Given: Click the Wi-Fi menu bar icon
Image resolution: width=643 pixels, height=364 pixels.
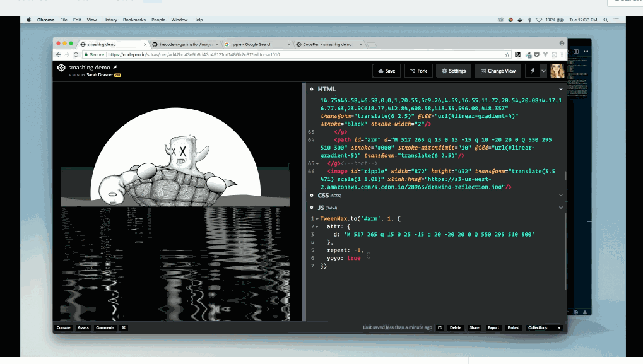Looking at the screenshot, I should pyautogui.click(x=539, y=20).
